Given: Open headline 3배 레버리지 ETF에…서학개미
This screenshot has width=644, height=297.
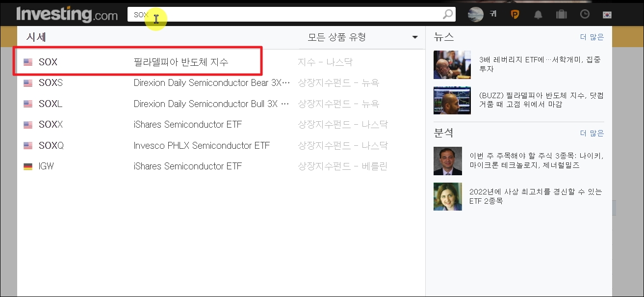Looking at the screenshot, I should click(x=540, y=64).
